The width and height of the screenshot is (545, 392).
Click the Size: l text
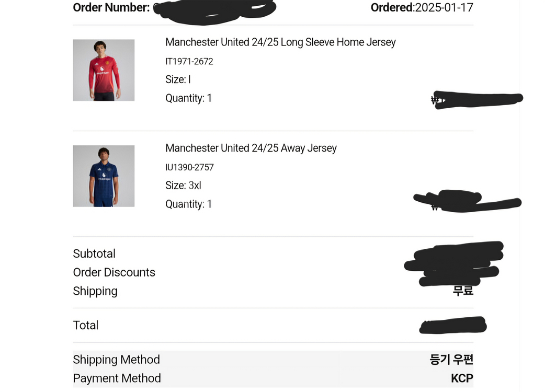(x=178, y=79)
